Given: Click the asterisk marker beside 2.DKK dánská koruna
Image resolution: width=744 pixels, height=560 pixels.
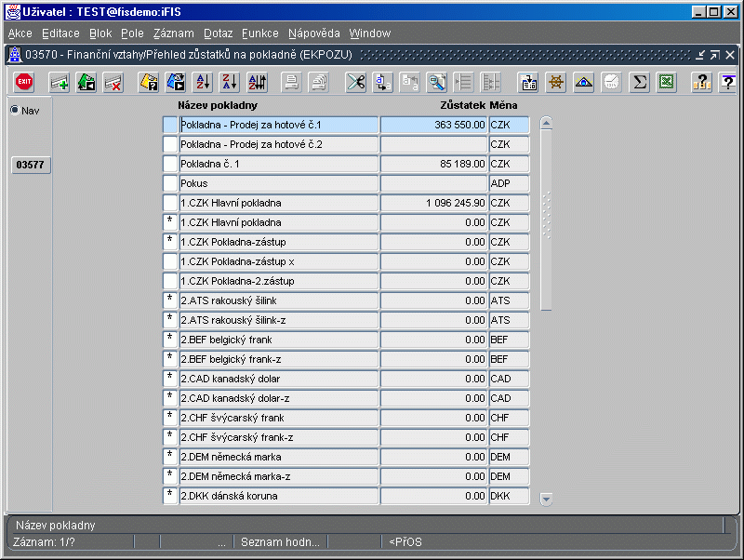Looking at the screenshot, I should 170,496.
